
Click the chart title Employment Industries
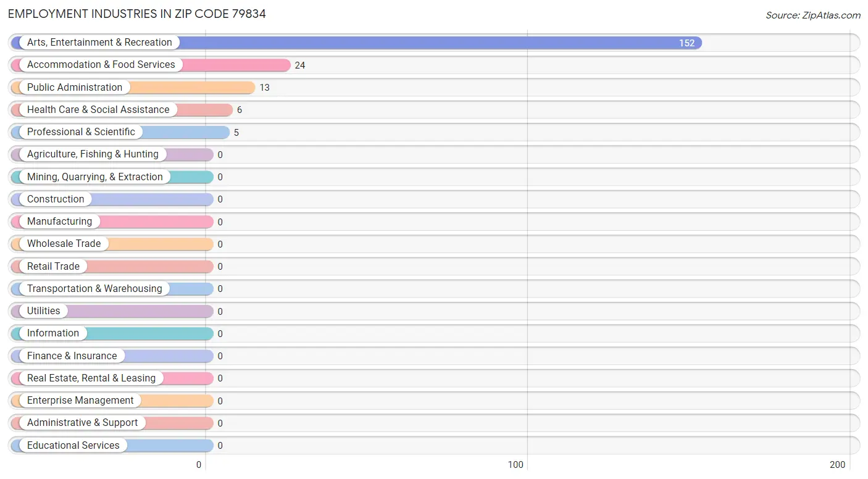tap(137, 14)
